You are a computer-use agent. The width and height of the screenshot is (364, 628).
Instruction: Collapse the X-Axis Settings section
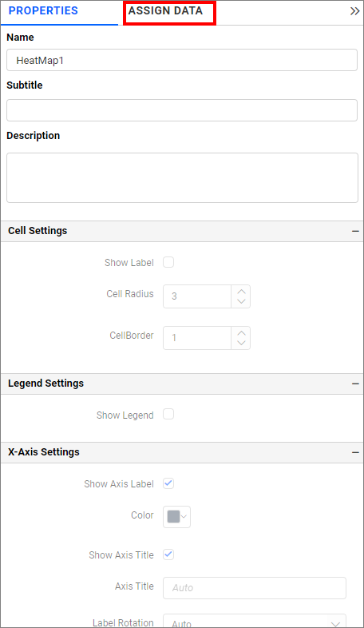click(355, 452)
